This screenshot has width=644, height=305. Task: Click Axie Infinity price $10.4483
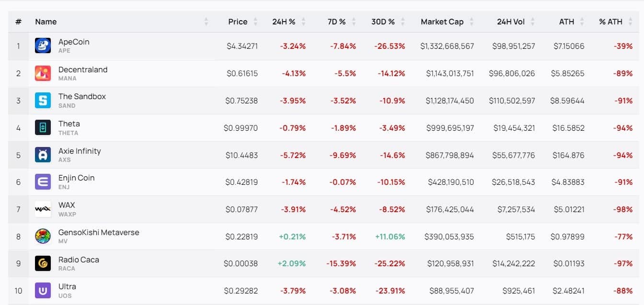click(x=242, y=155)
